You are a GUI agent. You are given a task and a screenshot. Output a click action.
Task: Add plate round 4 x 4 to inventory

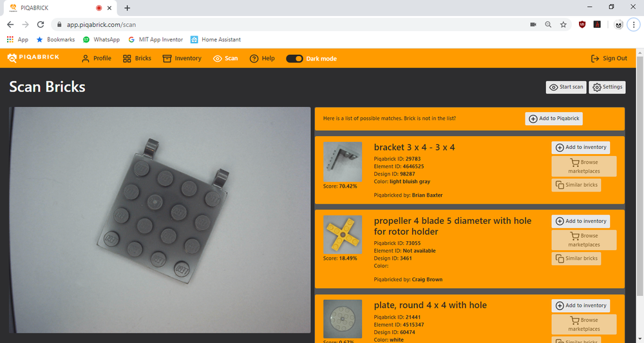[581, 306]
